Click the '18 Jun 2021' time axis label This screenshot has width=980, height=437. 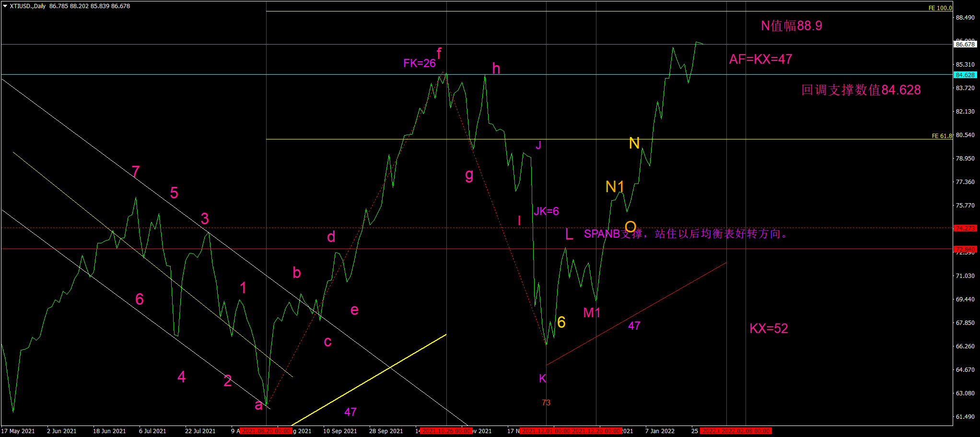(x=109, y=431)
